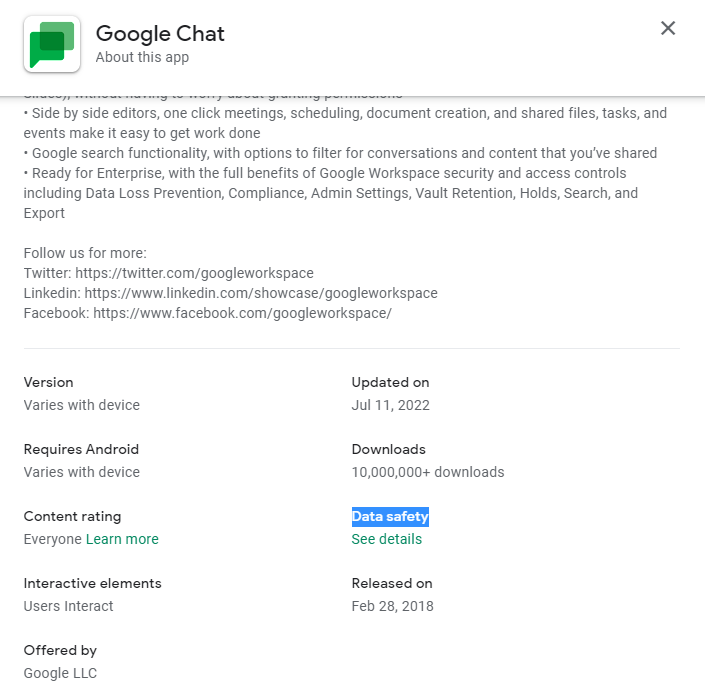The height and width of the screenshot is (697, 705).
Task: Close the About this app dialog
Action: coord(668,28)
